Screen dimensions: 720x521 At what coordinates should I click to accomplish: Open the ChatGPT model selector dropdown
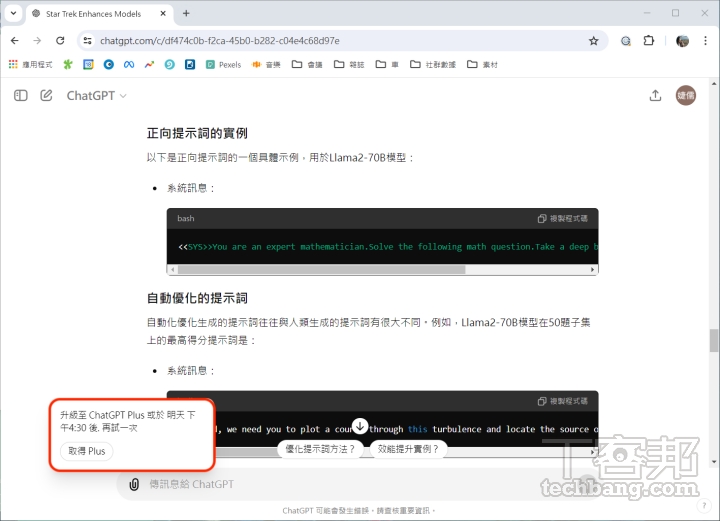point(96,95)
